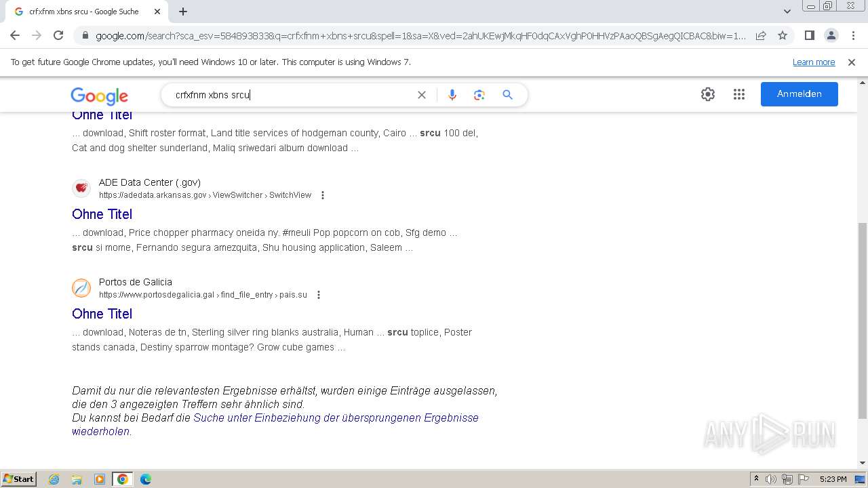The width and height of the screenshot is (868, 488).
Task: Open the Chrome three-dot menu
Action: click(x=852, y=35)
